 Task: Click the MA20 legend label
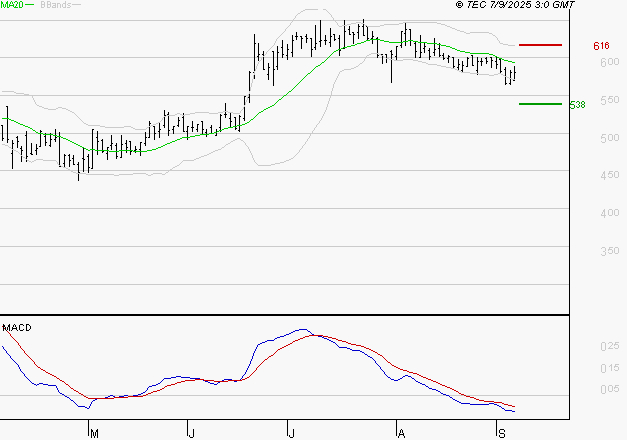12,5
